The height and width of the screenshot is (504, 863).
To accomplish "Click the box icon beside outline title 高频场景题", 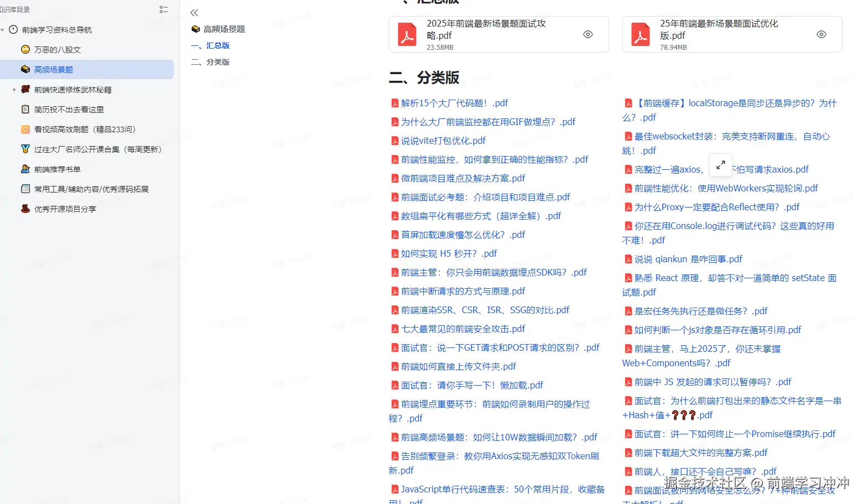I will click(195, 29).
